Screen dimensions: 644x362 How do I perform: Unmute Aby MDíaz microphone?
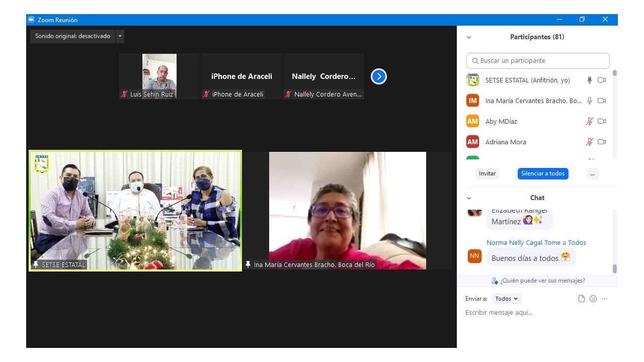pyautogui.click(x=590, y=121)
